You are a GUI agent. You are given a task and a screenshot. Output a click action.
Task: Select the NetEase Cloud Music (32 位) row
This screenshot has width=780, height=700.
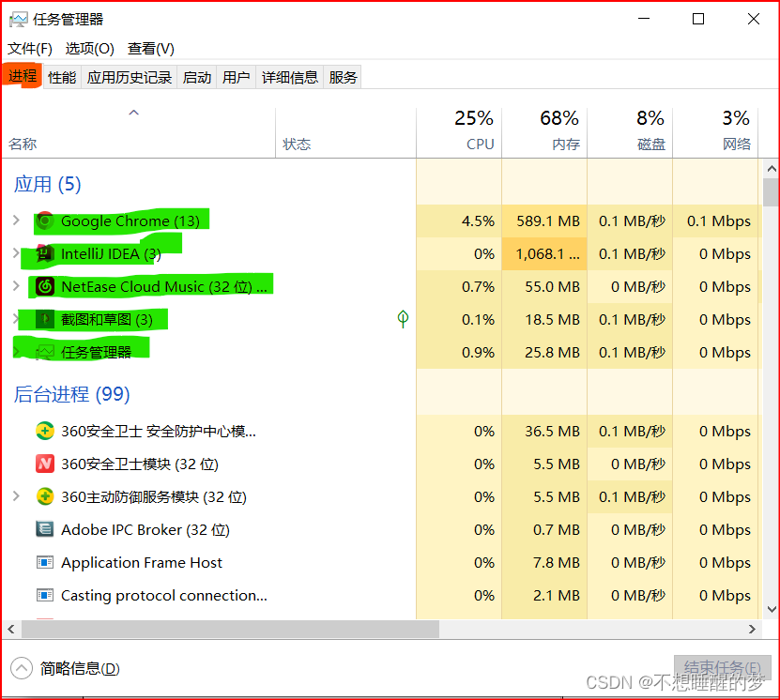(x=381, y=286)
